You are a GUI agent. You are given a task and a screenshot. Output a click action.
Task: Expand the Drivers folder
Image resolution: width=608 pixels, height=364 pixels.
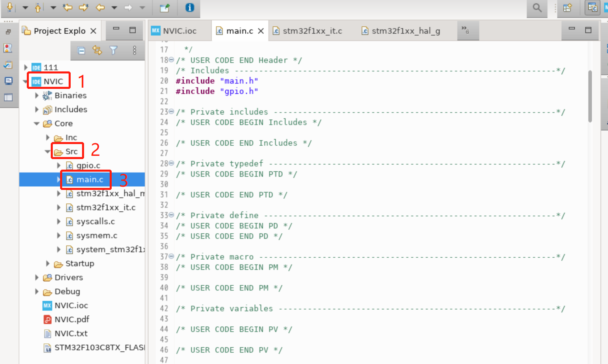tap(37, 278)
